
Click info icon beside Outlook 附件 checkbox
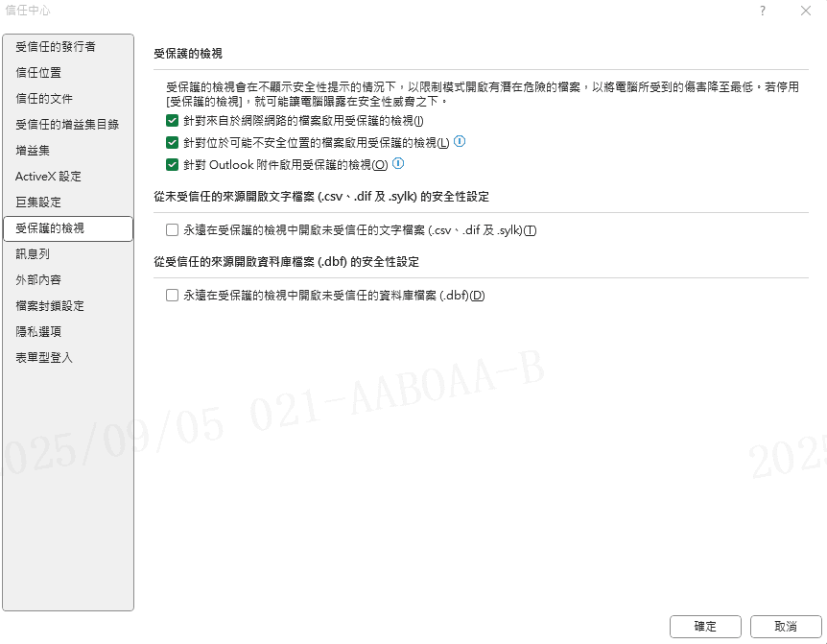point(398,163)
